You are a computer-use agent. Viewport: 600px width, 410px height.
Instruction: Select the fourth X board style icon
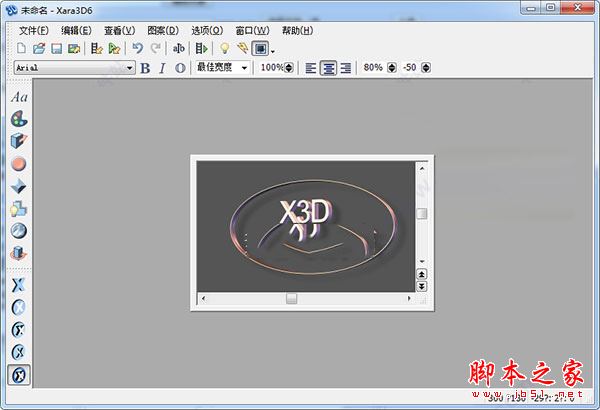point(18,352)
